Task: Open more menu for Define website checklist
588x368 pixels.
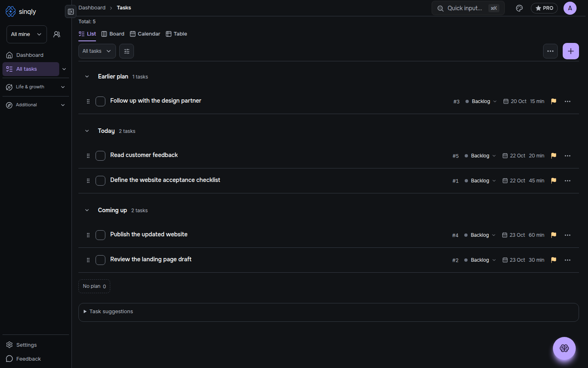Action: tap(568, 181)
